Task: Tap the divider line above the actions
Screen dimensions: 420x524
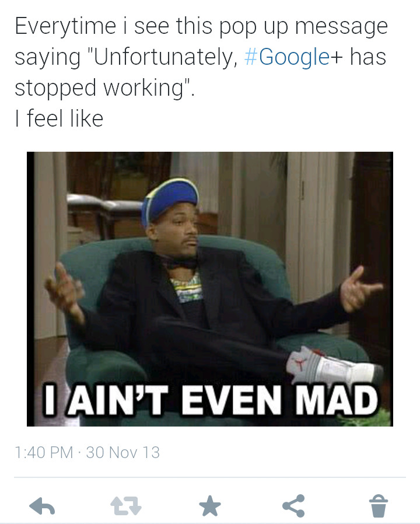Action: (210, 477)
